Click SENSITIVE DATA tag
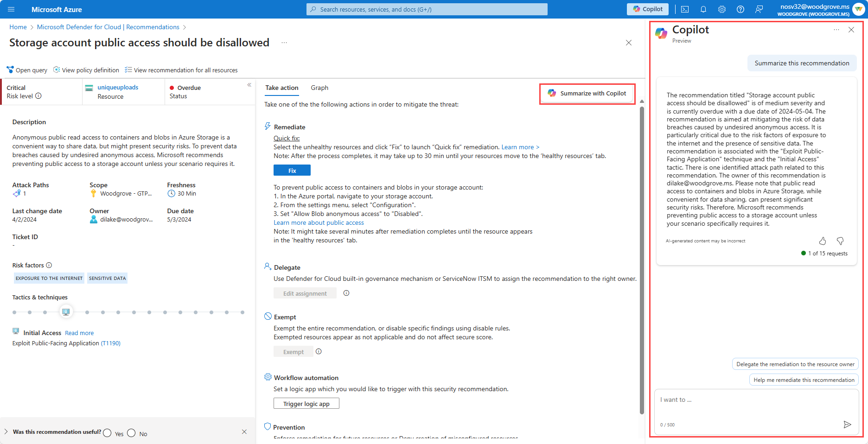Screen dimensions: 868x444 (108, 278)
